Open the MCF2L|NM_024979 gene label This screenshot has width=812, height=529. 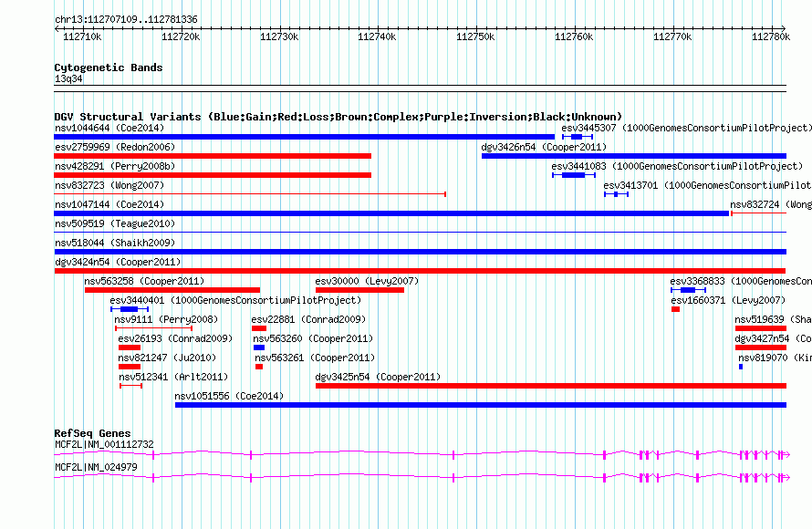point(96,467)
